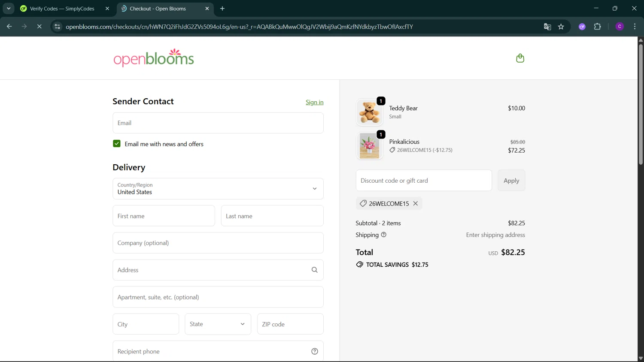Open the Chrome profile avatar
644x362 pixels.
(x=620, y=27)
